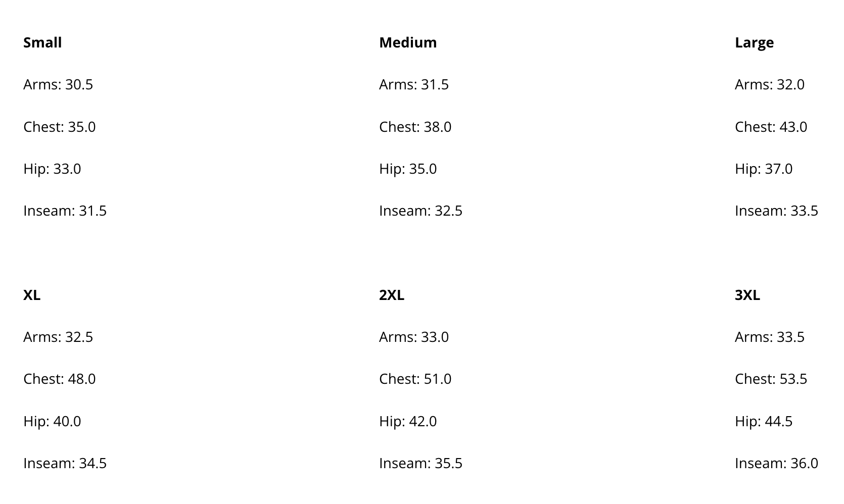Click the 2XL Inseam 35.5 measurement
The width and height of the screenshot is (844, 504).
421,463
